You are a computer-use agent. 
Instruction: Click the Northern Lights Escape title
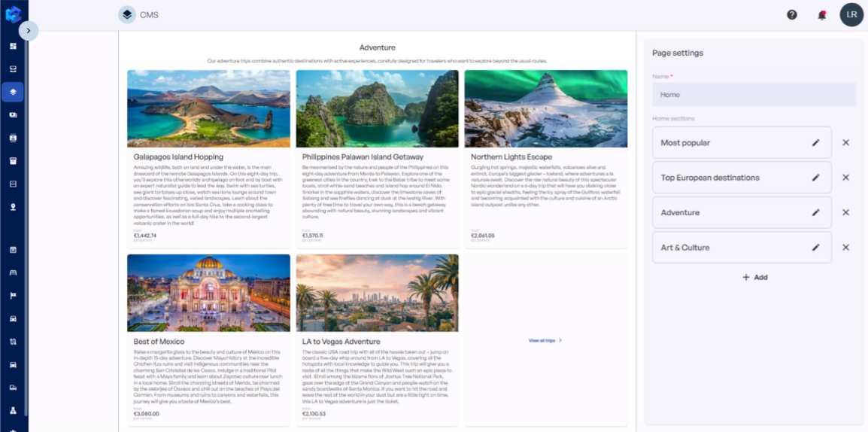511,157
